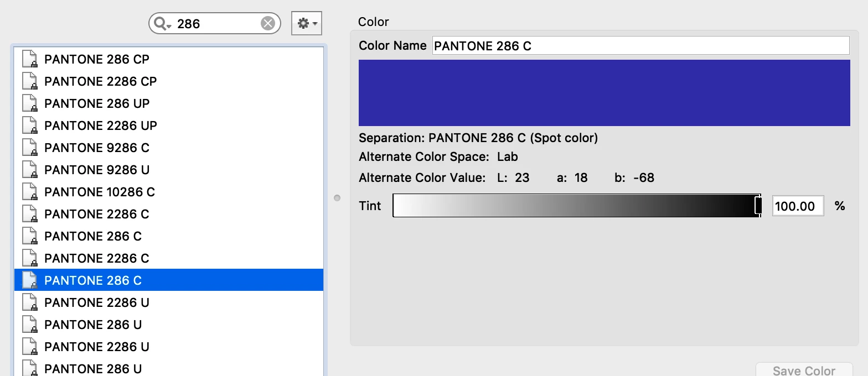This screenshot has height=376, width=868.
Task: Click the PANTONE 9286 U swatch file icon
Action: 29,170
